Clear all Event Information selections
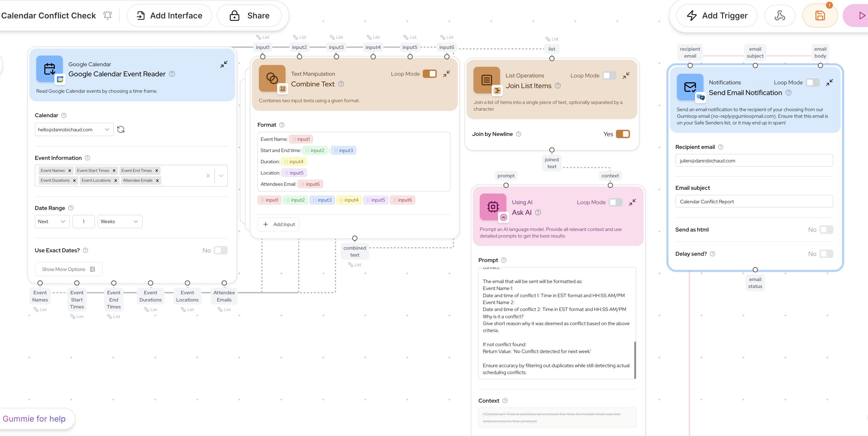The width and height of the screenshot is (868, 436). coord(208,176)
